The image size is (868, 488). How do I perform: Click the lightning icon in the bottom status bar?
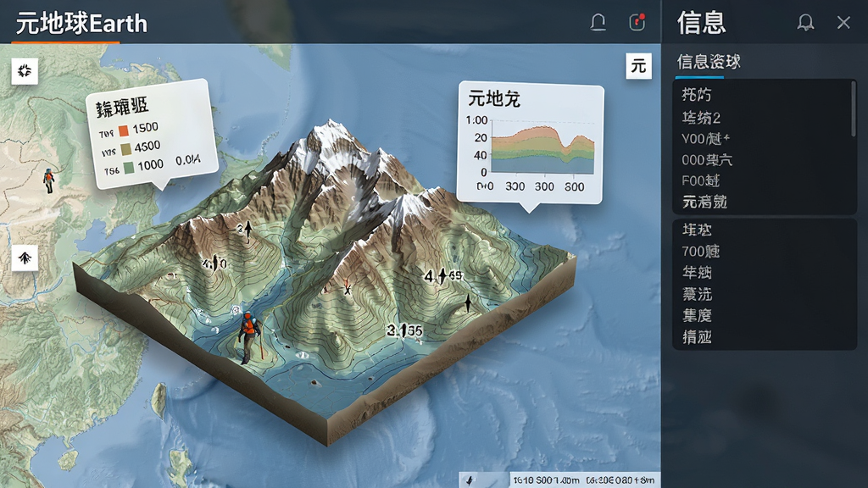click(x=470, y=480)
